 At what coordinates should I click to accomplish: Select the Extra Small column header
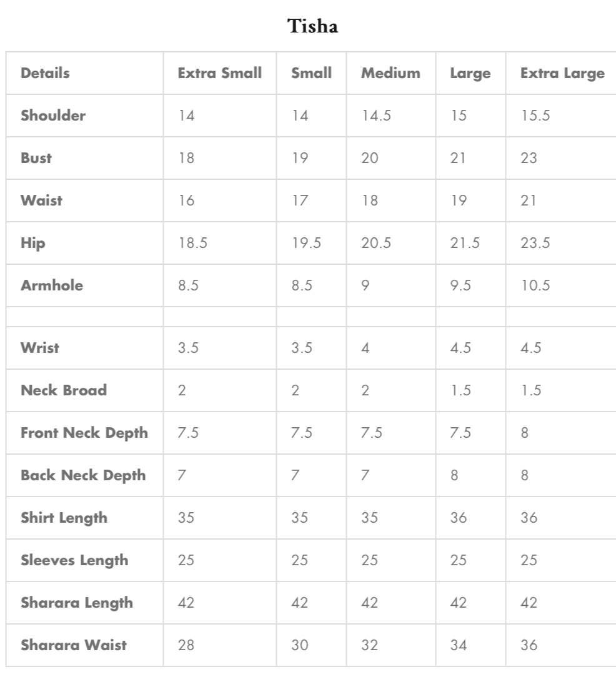[219, 73]
